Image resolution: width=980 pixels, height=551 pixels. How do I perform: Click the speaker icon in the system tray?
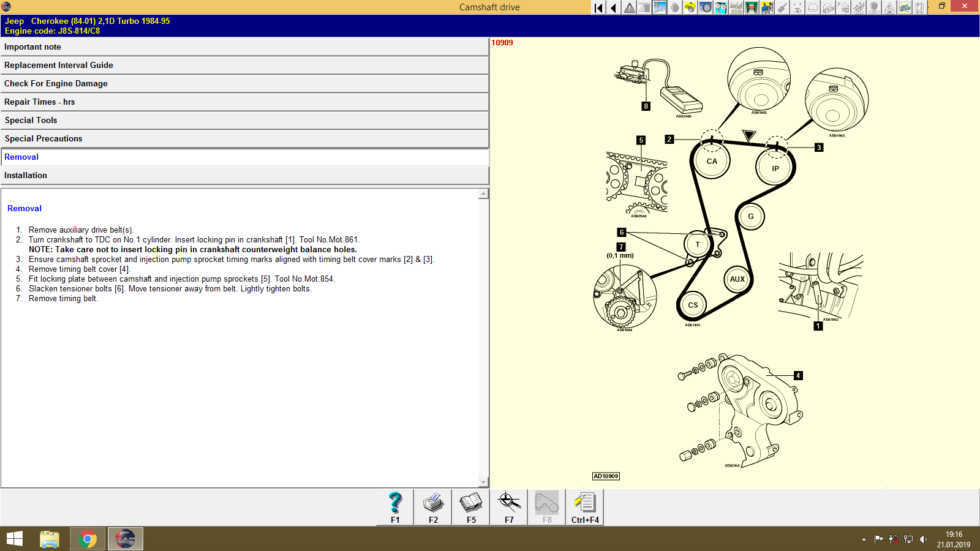point(923,539)
